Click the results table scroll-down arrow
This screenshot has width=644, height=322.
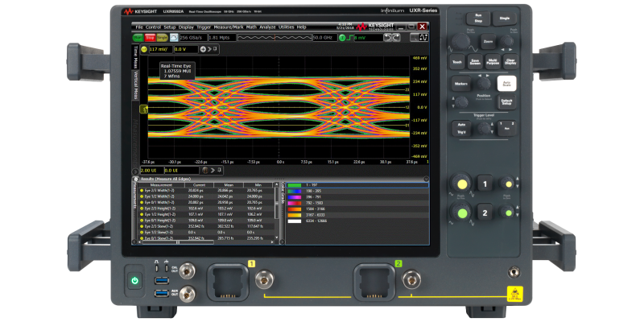point(276,237)
